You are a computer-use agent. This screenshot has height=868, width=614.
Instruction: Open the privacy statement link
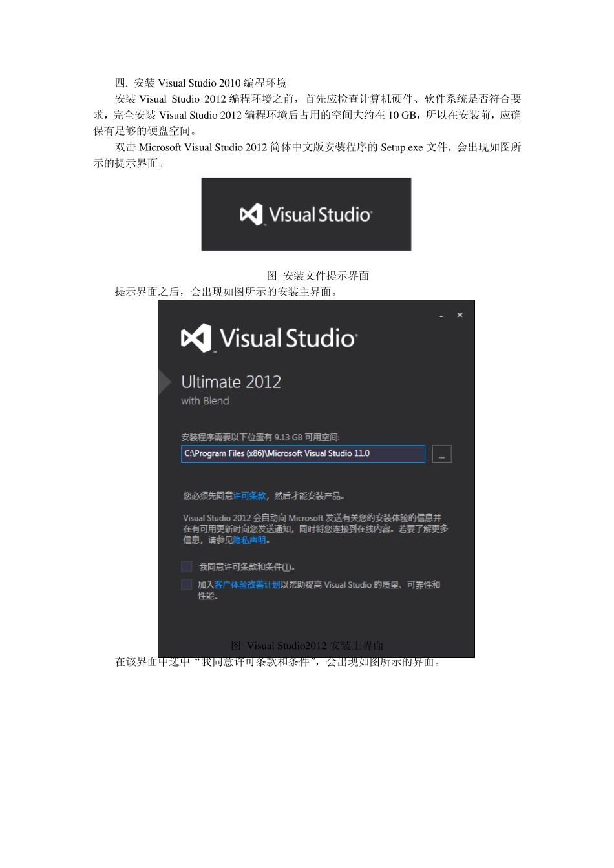[x=249, y=540]
